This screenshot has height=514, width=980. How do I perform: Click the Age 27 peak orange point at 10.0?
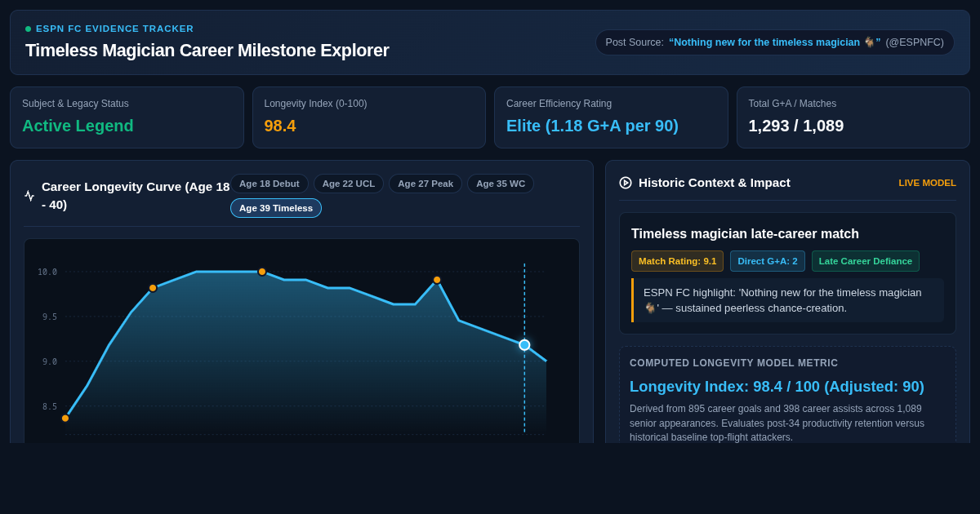(x=262, y=272)
